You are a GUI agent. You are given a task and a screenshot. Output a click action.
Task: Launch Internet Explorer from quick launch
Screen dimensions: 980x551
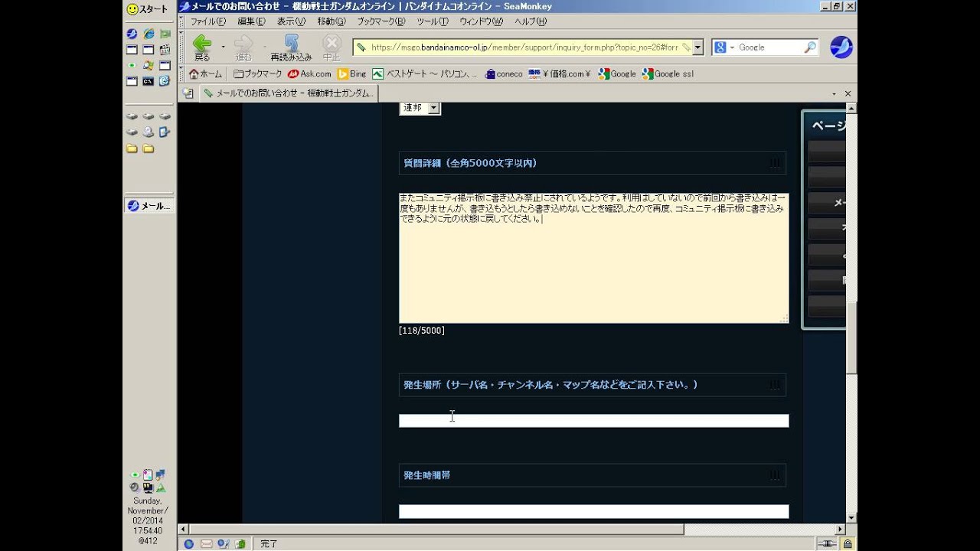(149, 34)
